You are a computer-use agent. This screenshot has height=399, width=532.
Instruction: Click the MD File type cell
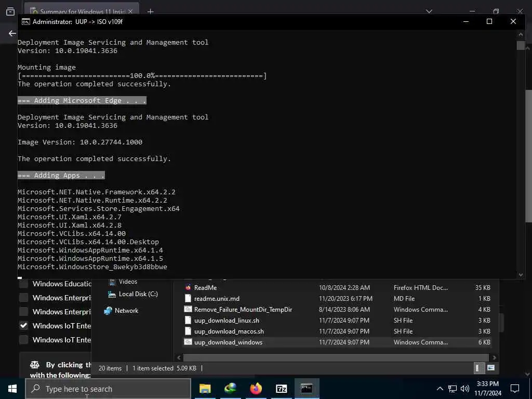tap(404, 299)
